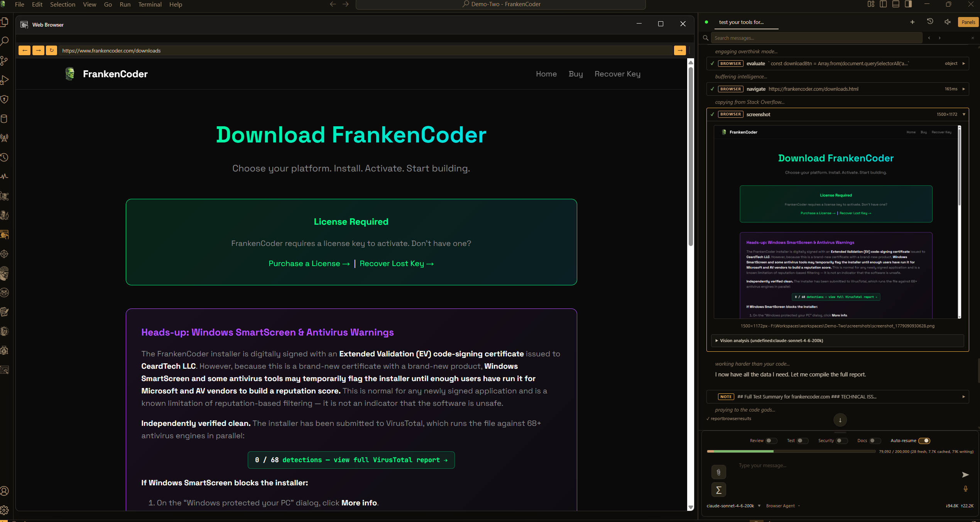The image size is (980, 522).
Task: Enable the Test toggle
Action: coord(803,441)
